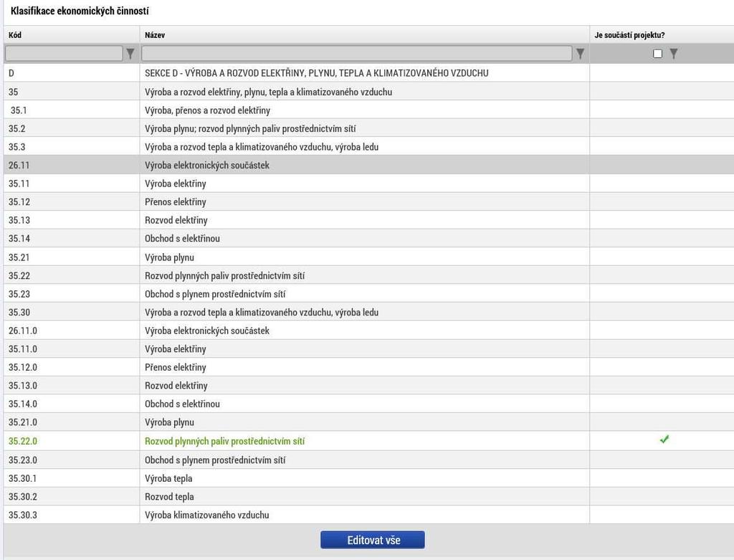Select code cell 35.21.0
The height and width of the screenshot is (560, 734).
(x=22, y=422)
